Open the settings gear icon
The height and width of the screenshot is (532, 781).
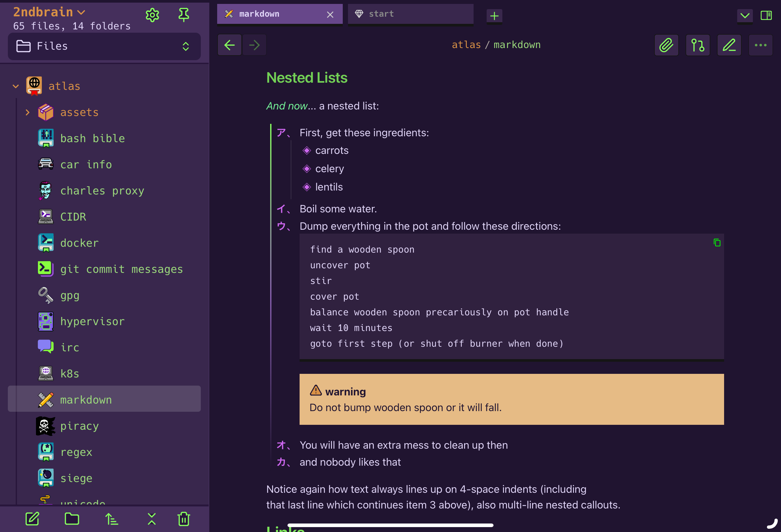[x=152, y=15]
